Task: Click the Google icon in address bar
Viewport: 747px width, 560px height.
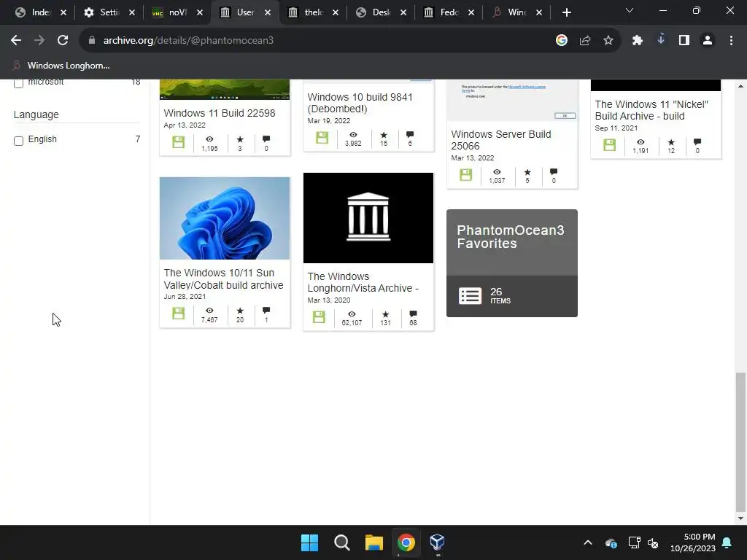Action: tap(562, 41)
